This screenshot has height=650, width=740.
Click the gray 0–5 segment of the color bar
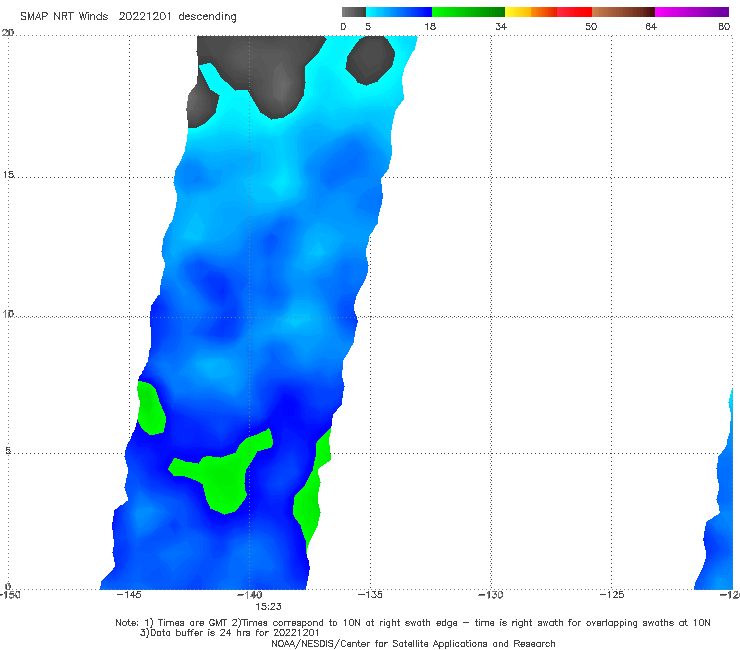pos(354,12)
